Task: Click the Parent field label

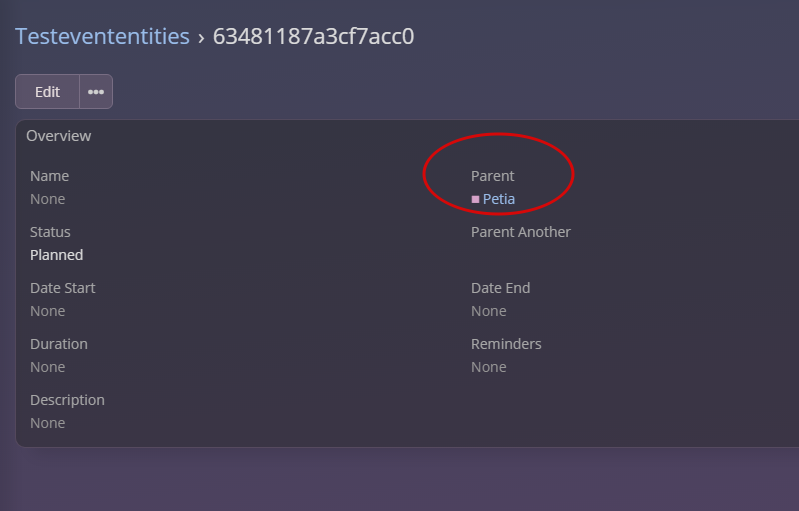Action: [x=492, y=176]
